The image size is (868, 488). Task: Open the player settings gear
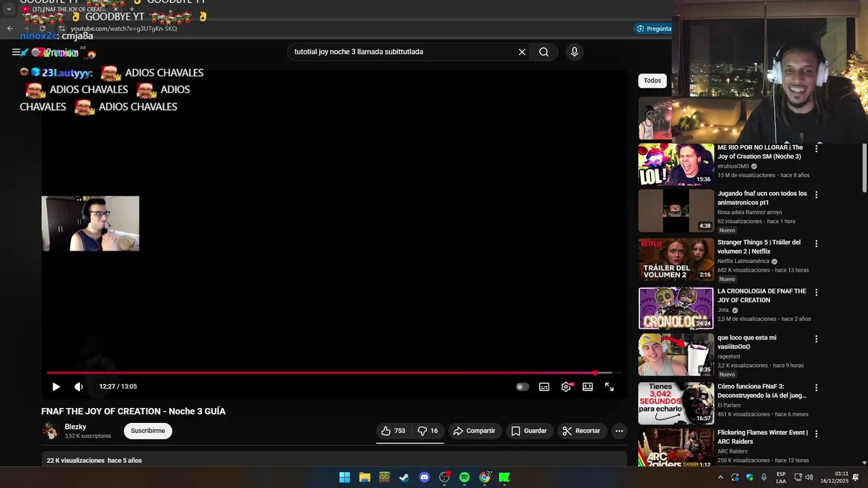point(566,386)
